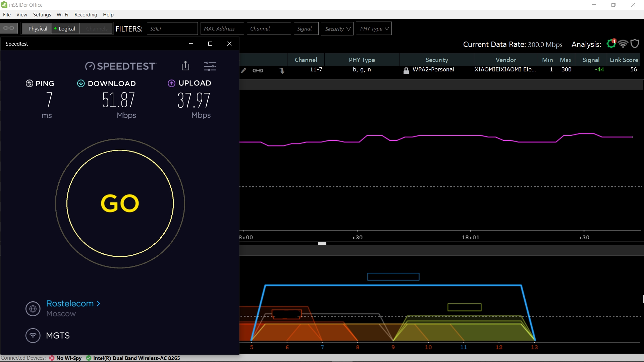Open the Help menu

[x=108, y=15]
